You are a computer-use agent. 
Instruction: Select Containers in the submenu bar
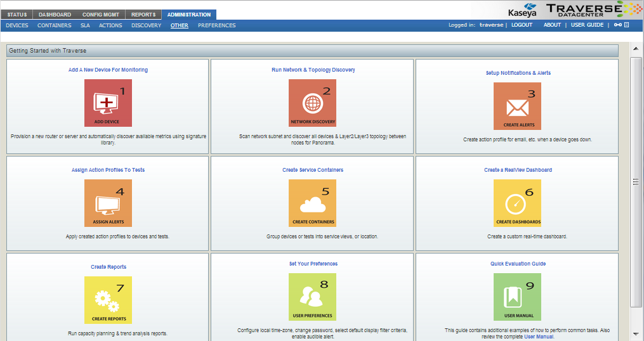tap(54, 25)
